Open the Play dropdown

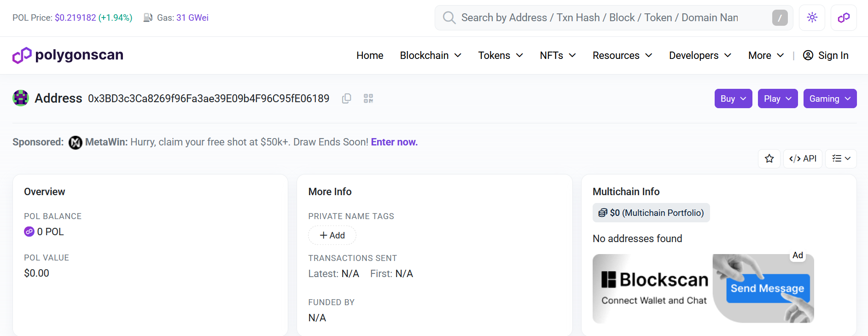(778, 98)
